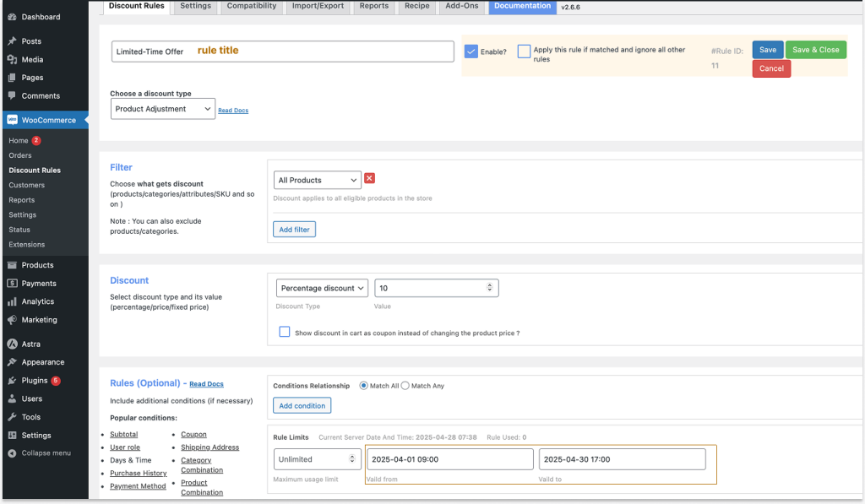865x504 pixels.
Task: Click the Payments icon in sidebar
Action: click(x=12, y=284)
